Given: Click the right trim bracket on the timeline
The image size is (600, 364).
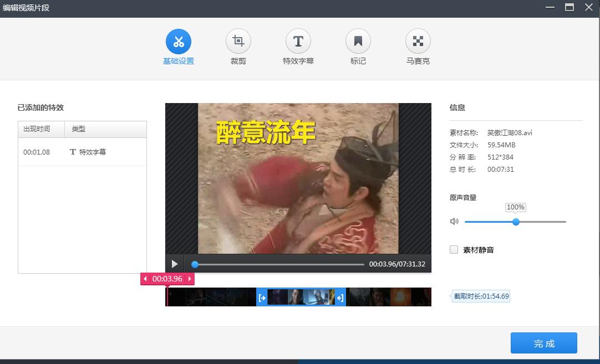Looking at the screenshot, I should click(339, 297).
